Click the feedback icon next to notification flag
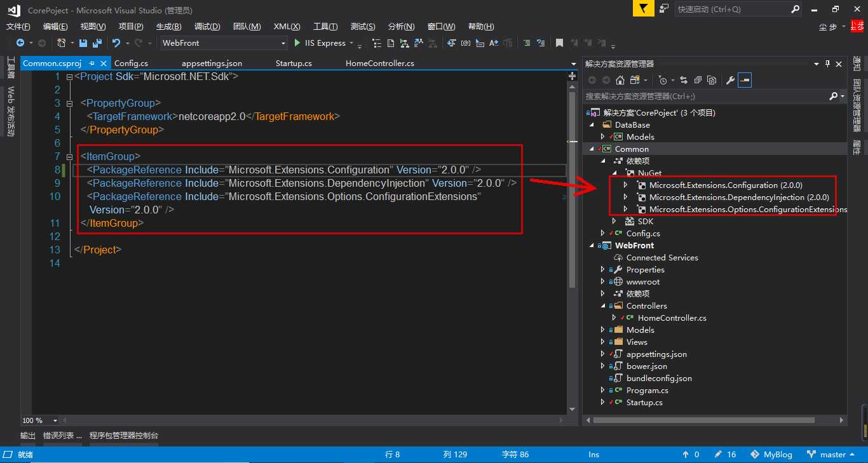Viewport: 868px width, 463px height. 664,9
